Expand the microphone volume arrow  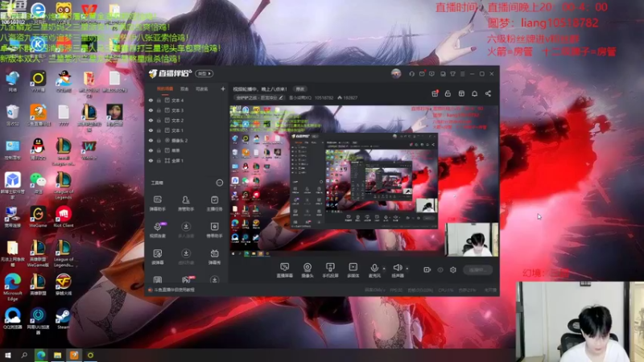[384, 269]
